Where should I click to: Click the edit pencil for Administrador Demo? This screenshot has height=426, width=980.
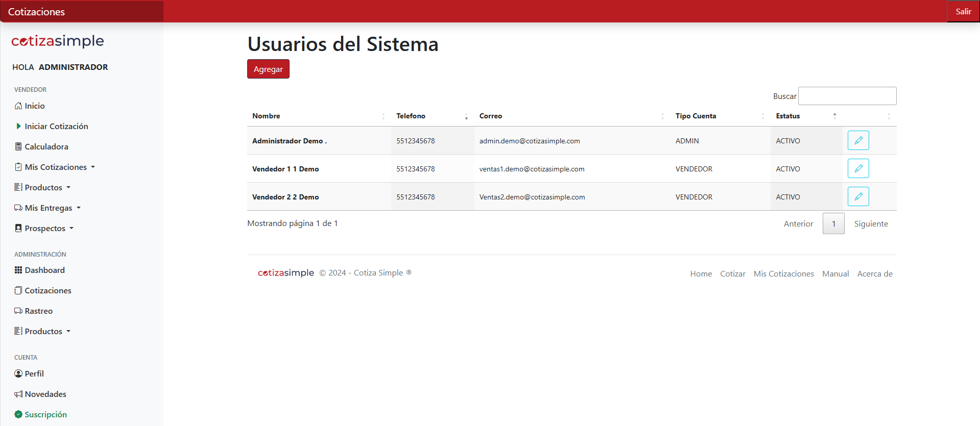(x=858, y=140)
